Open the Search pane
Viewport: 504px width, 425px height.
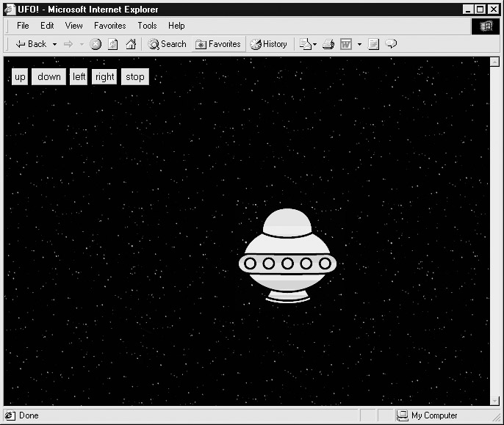[167, 44]
